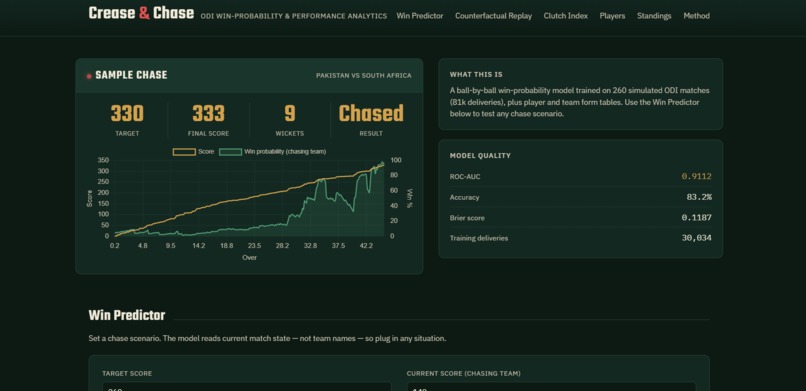Click the What This Is heading
Screen dimensions: 806x391
click(476, 75)
